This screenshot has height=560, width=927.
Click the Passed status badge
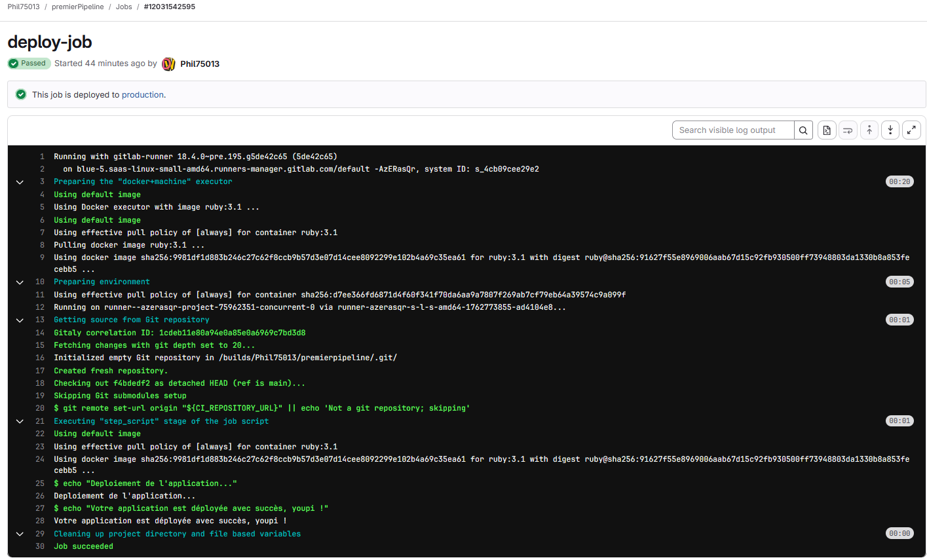(x=29, y=64)
